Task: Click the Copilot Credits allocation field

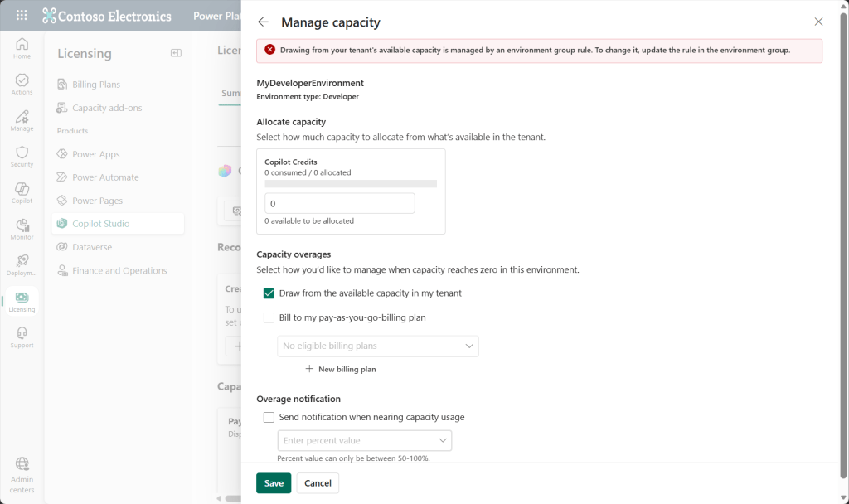Action: 339,204
